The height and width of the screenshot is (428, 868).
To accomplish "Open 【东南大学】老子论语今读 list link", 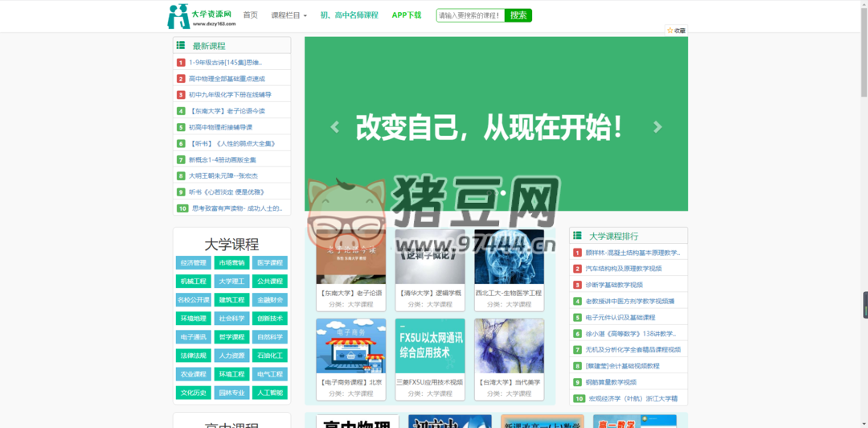I will pyautogui.click(x=227, y=111).
